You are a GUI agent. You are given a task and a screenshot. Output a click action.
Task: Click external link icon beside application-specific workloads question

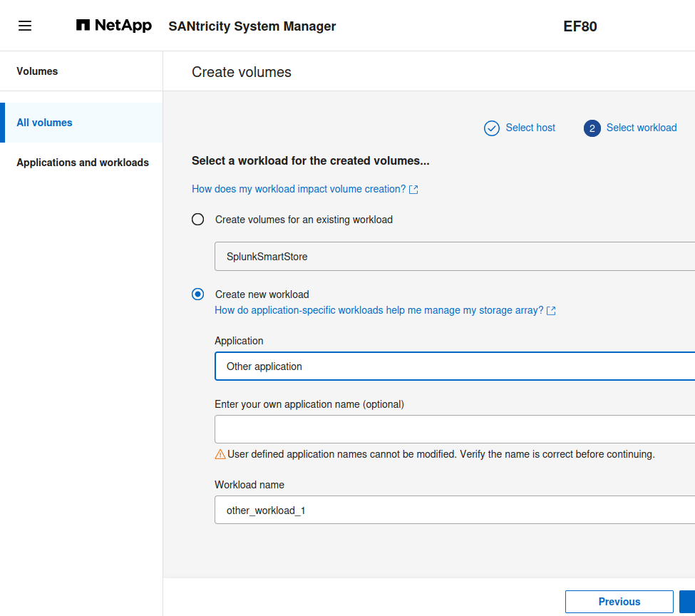[x=551, y=311]
